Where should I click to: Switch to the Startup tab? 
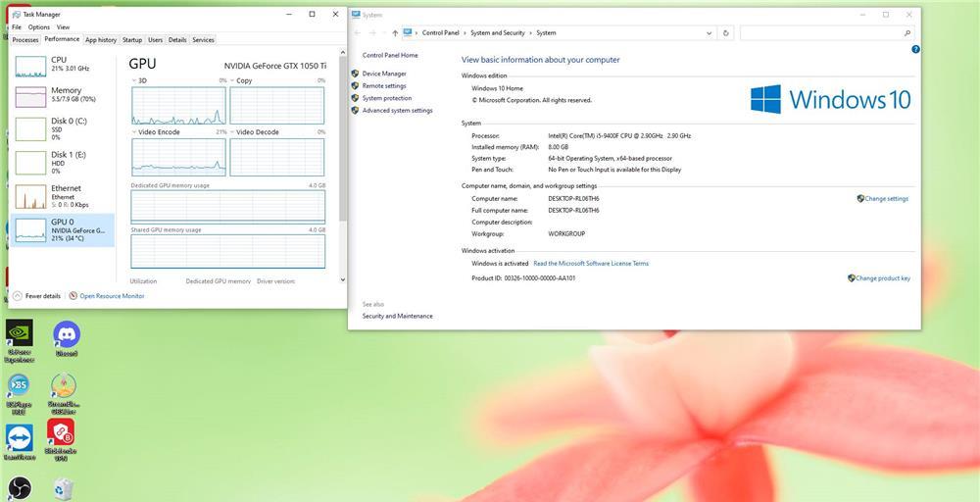(x=132, y=40)
